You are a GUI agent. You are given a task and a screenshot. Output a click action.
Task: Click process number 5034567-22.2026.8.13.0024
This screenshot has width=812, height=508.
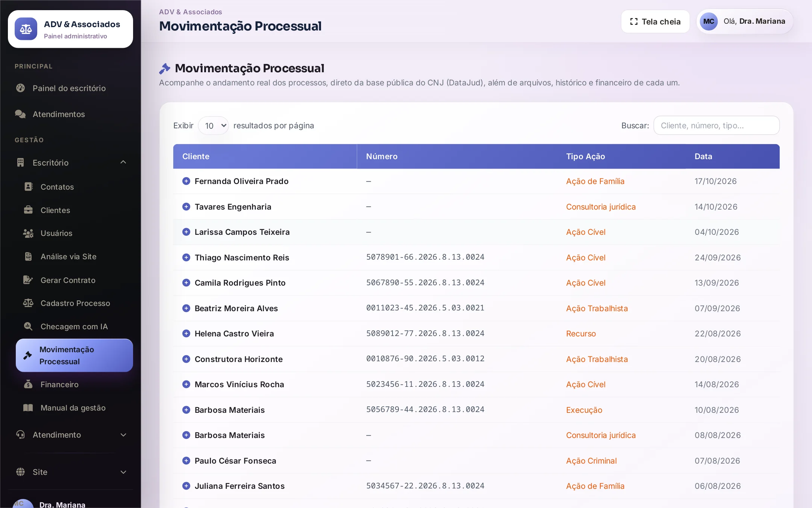425,486
